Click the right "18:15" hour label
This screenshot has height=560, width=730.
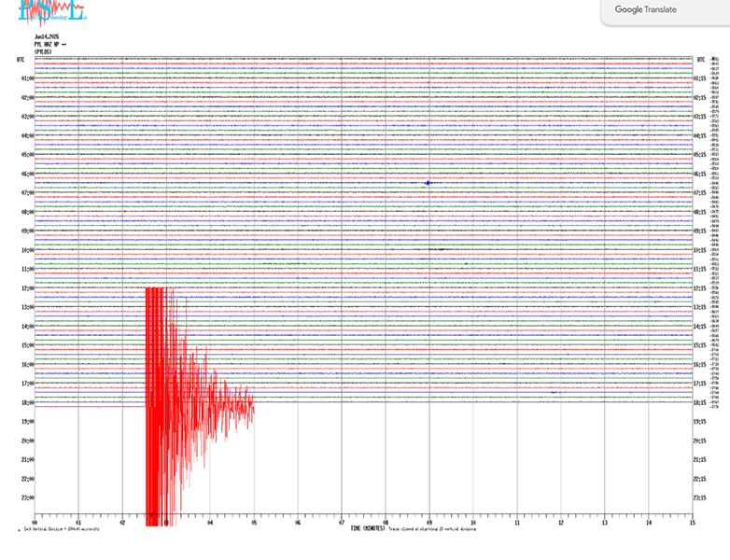pos(700,402)
